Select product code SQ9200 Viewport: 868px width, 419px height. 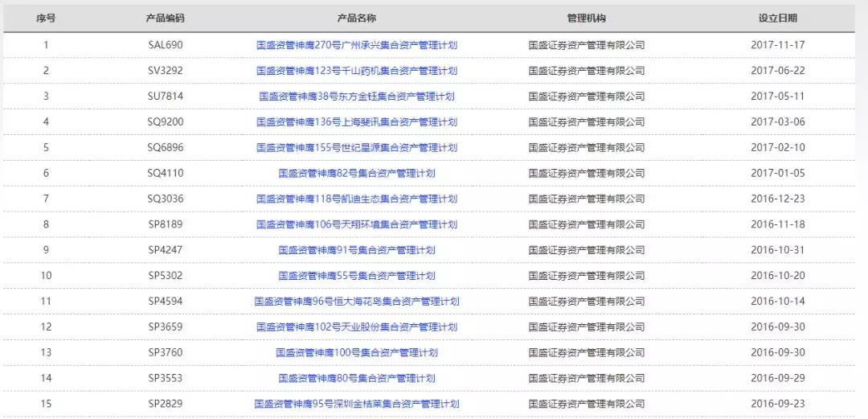[165, 122]
